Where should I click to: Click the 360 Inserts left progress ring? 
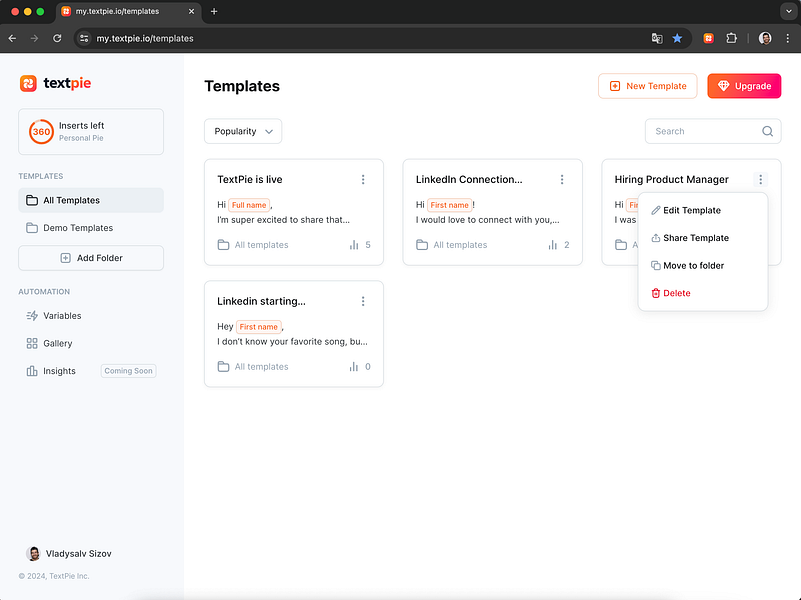(x=42, y=131)
